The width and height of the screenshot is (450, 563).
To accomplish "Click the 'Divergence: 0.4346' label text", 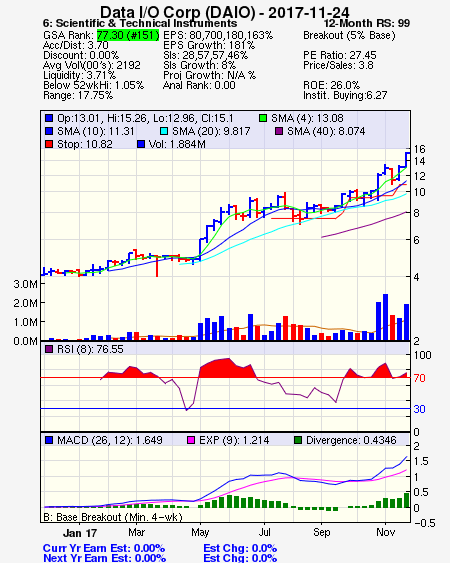I will 351,440.
